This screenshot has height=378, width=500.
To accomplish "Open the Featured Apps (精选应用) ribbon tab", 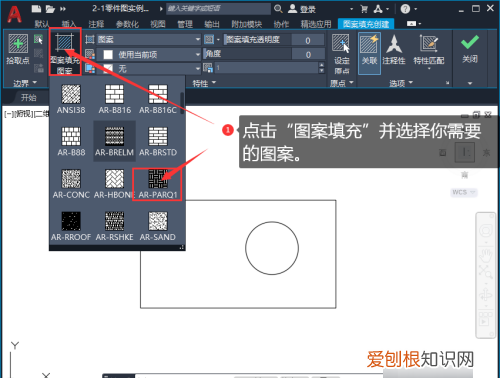I will pos(316,24).
